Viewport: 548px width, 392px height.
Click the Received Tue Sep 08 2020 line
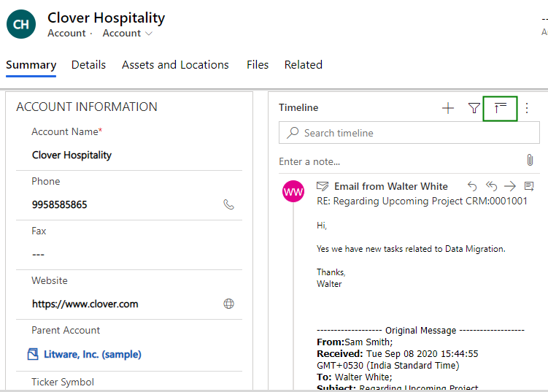[398, 354]
